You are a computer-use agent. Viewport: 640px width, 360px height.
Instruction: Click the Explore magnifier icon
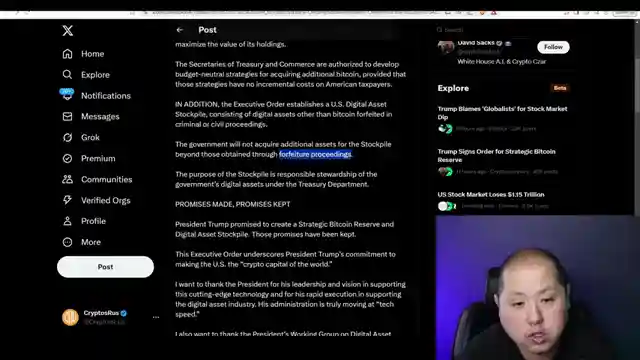click(67, 75)
